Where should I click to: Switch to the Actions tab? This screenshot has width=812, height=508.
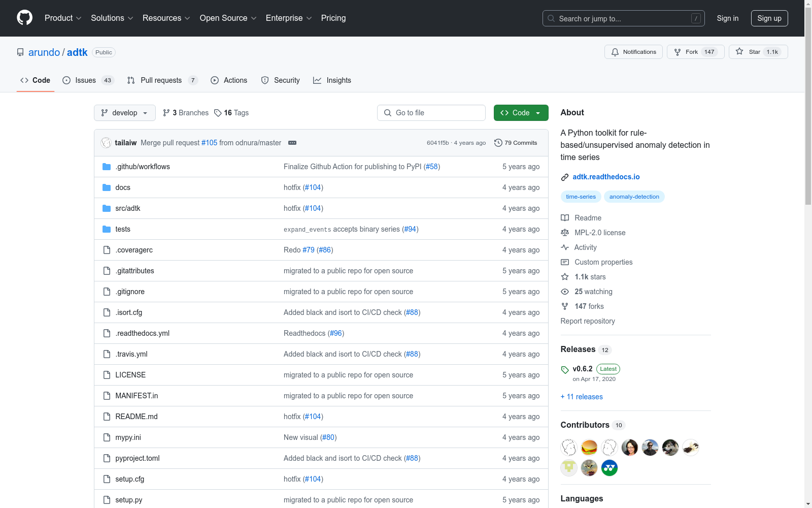coord(229,80)
